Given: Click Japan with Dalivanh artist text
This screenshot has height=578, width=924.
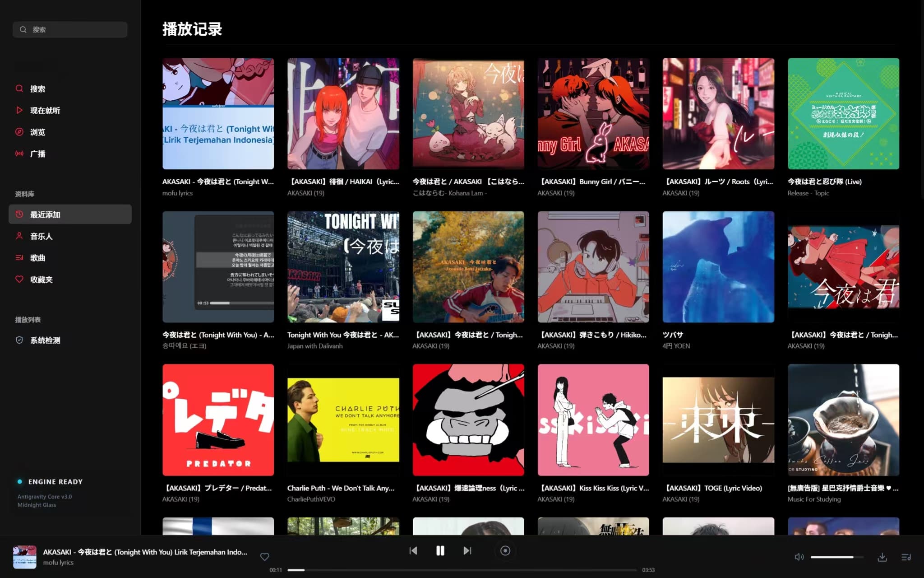Looking at the screenshot, I should pyautogui.click(x=315, y=346).
